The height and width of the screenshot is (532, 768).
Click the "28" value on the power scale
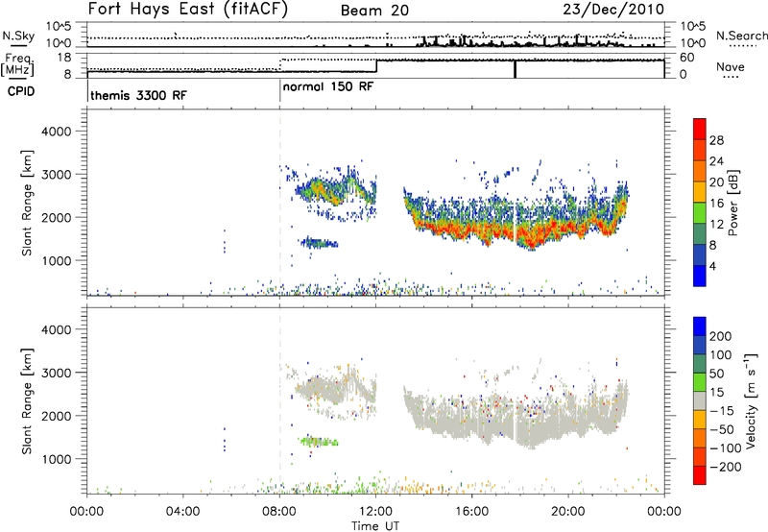coord(716,140)
